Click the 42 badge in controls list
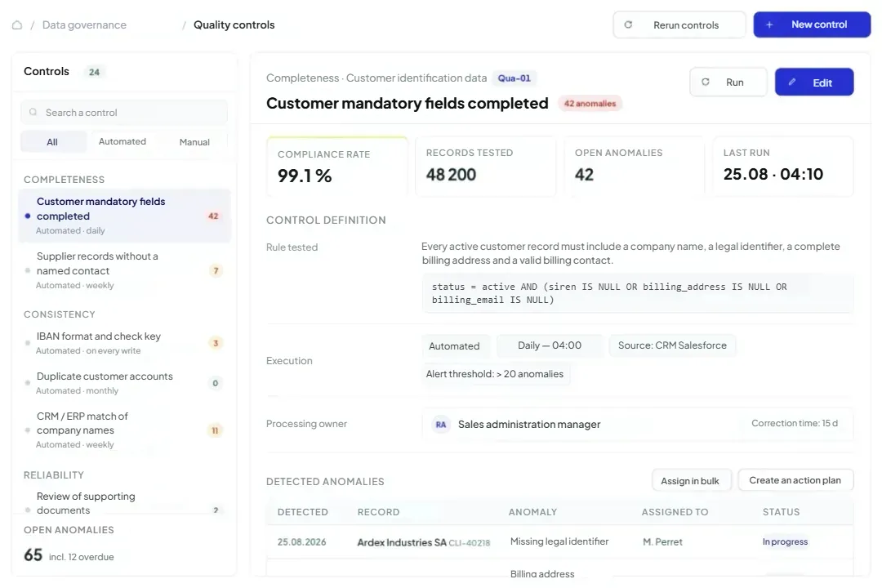Viewport: 882px width, 588px height. click(213, 216)
